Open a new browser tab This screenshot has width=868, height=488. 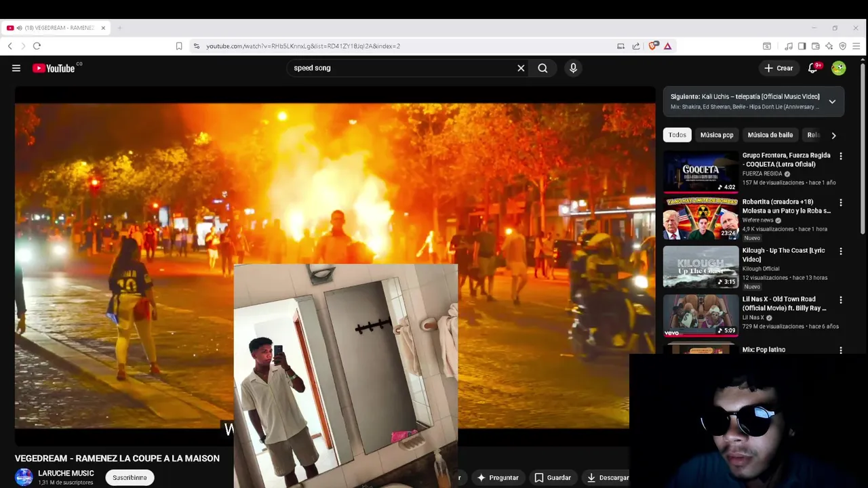(x=119, y=28)
